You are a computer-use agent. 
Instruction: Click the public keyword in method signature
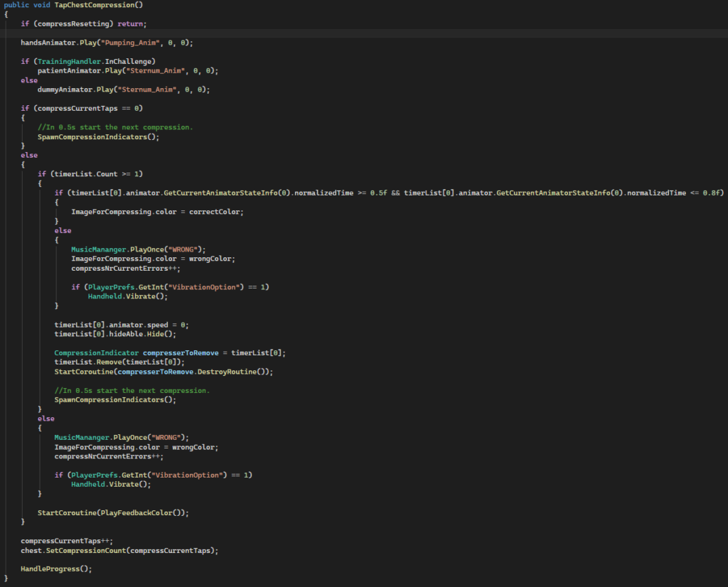click(18, 6)
